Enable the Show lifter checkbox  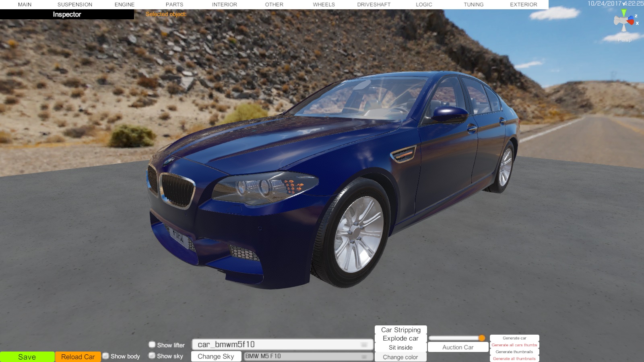point(152,345)
